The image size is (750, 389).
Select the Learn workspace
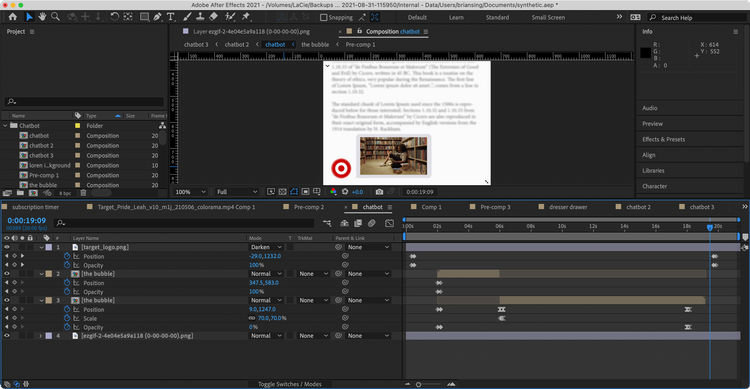tap(456, 18)
